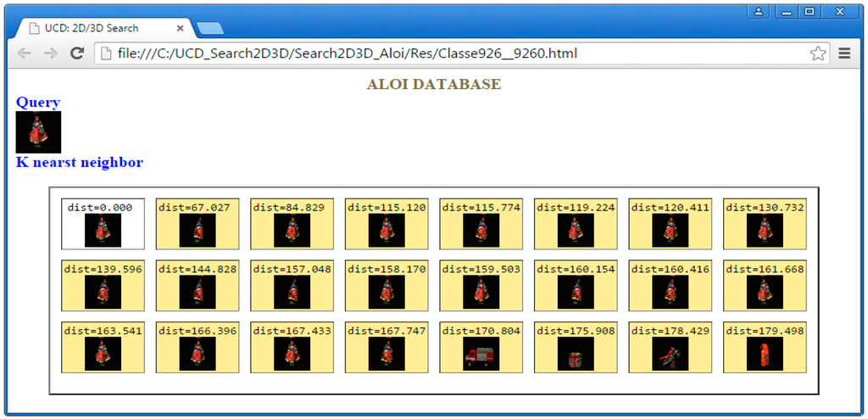Open the dist=130.732 result thumbnail
The image size is (868, 419).
coord(765,230)
